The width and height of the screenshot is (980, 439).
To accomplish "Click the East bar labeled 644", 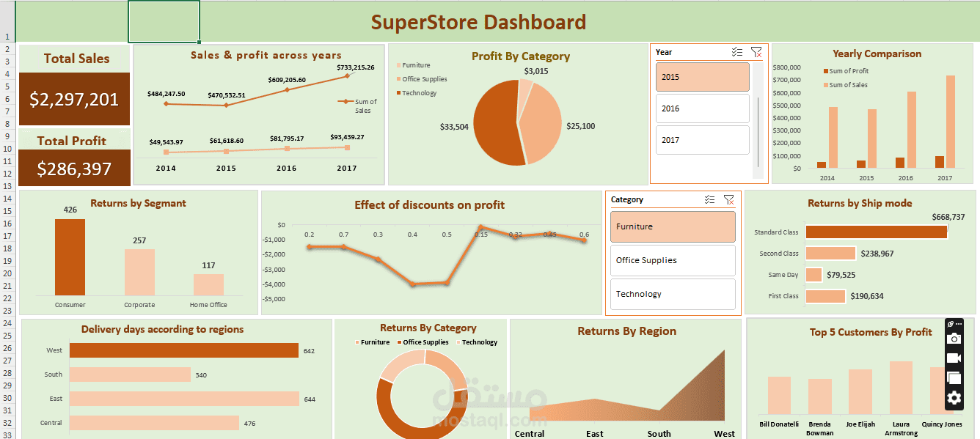I will tap(184, 399).
